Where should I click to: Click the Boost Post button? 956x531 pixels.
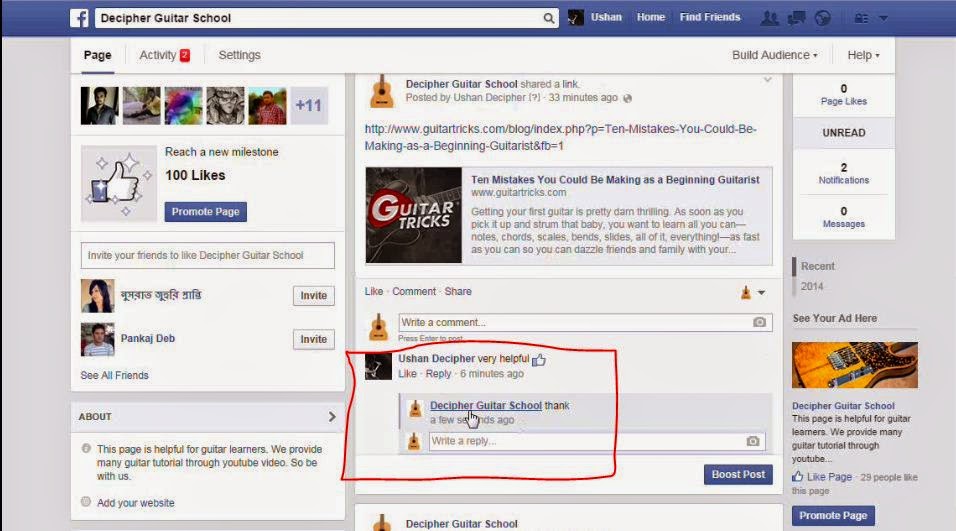coord(738,474)
